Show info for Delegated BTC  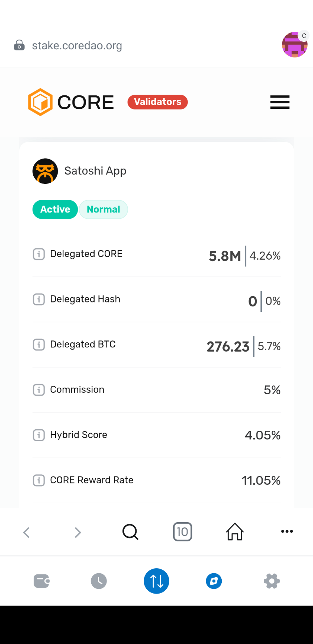coord(39,344)
